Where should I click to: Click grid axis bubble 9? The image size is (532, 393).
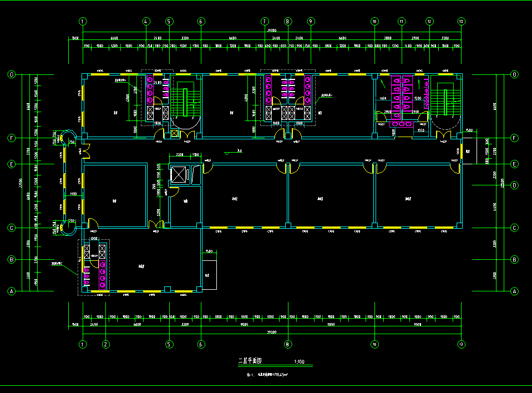tap(311, 22)
